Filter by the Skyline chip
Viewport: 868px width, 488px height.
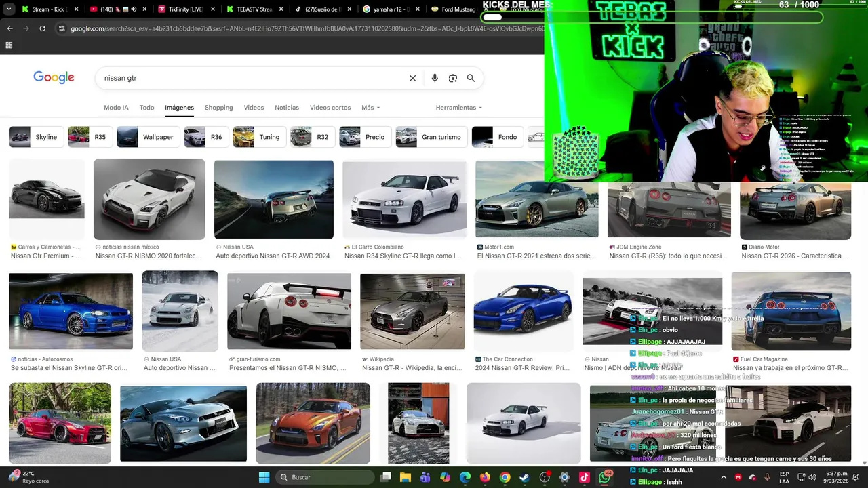point(36,137)
